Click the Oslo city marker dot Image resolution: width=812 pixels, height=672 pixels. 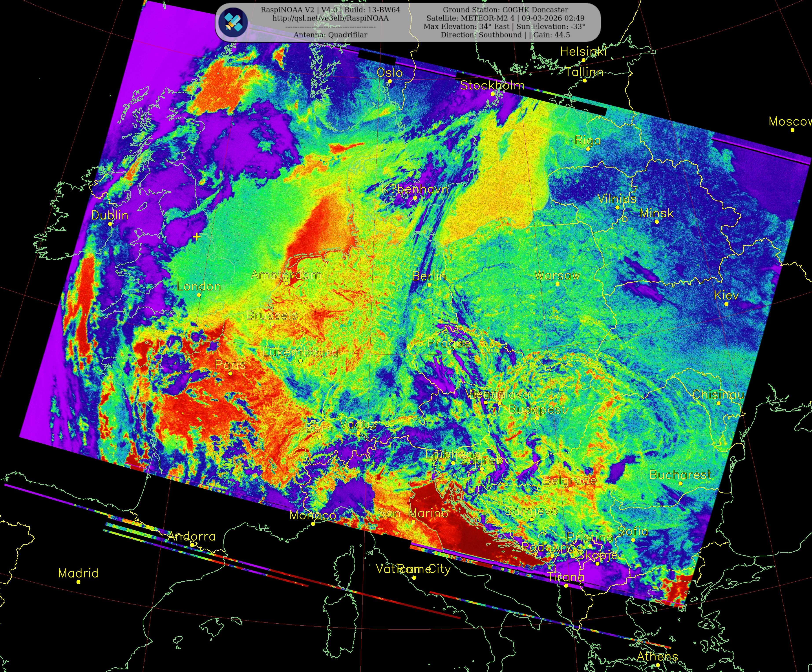pos(390,81)
